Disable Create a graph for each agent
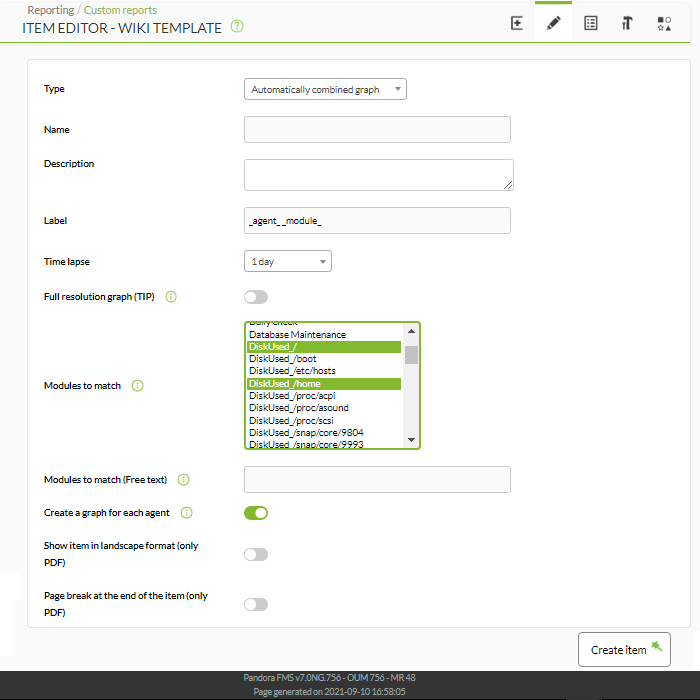 tap(256, 513)
